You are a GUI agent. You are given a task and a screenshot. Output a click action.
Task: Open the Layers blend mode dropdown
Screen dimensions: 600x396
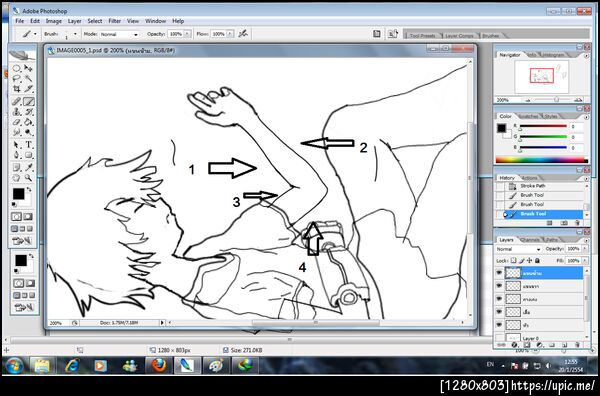point(518,249)
